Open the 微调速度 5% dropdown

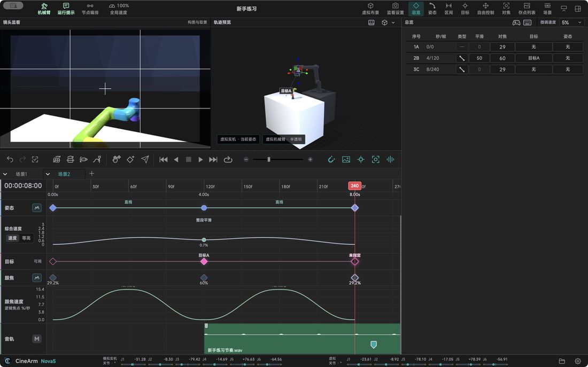pos(571,22)
